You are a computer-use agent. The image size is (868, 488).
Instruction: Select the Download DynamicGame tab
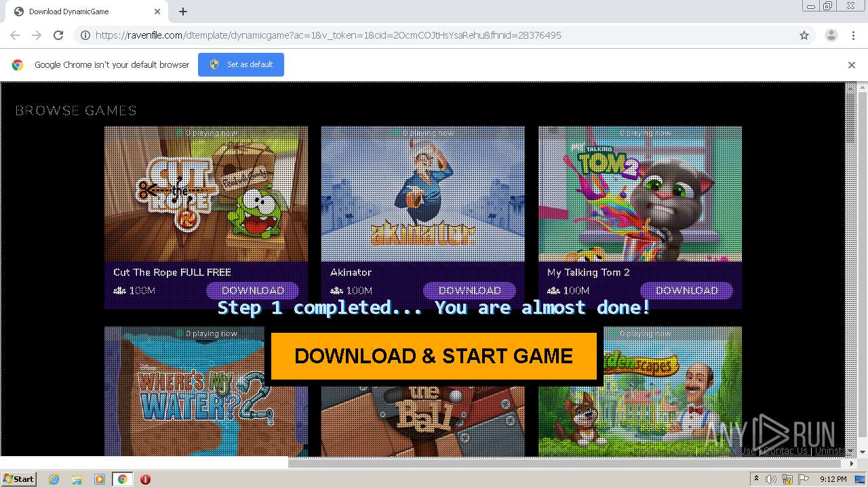click(85, 12)
